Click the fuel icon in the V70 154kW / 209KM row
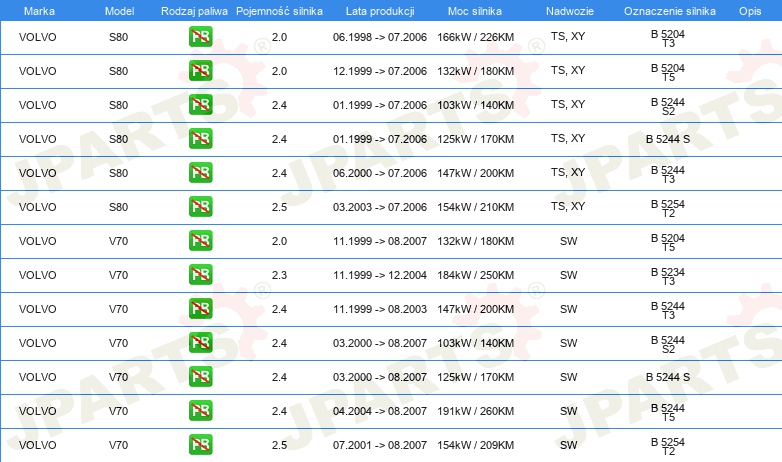 click(x=200, y=445)
